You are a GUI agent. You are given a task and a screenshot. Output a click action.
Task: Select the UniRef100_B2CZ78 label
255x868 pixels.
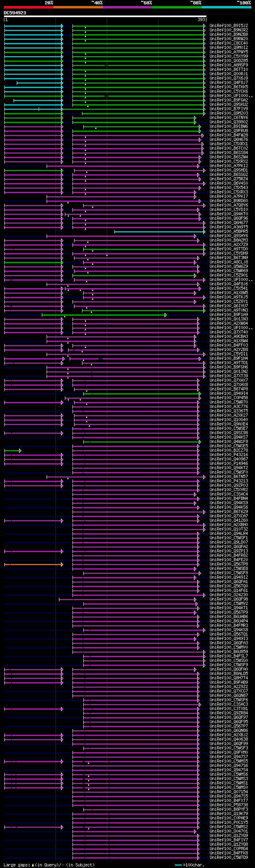(229, 450)
